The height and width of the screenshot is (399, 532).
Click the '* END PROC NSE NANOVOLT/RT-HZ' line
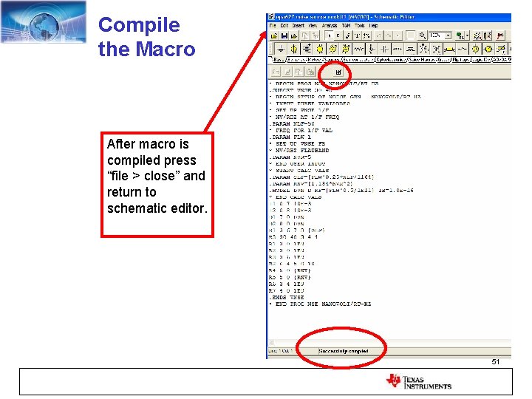pos(320,304)
